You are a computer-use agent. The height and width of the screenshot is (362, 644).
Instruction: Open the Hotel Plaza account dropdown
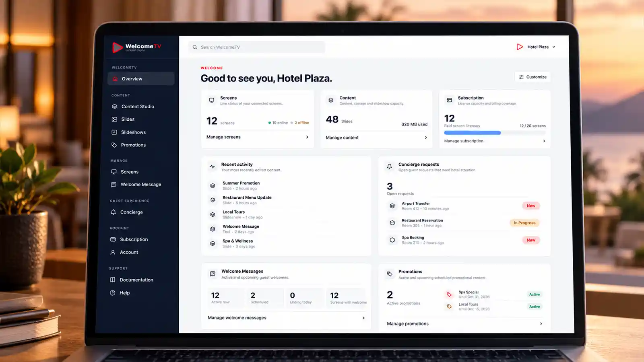[x=536, y=47]
